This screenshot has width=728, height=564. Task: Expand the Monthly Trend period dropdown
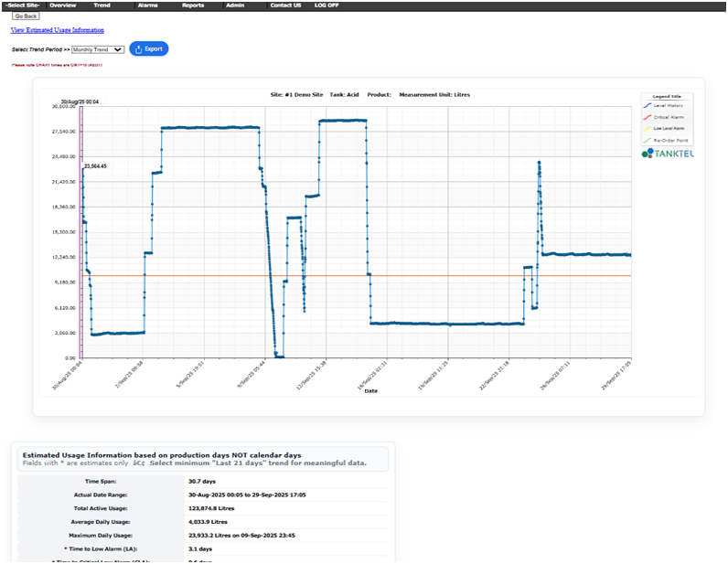(98, 49)
